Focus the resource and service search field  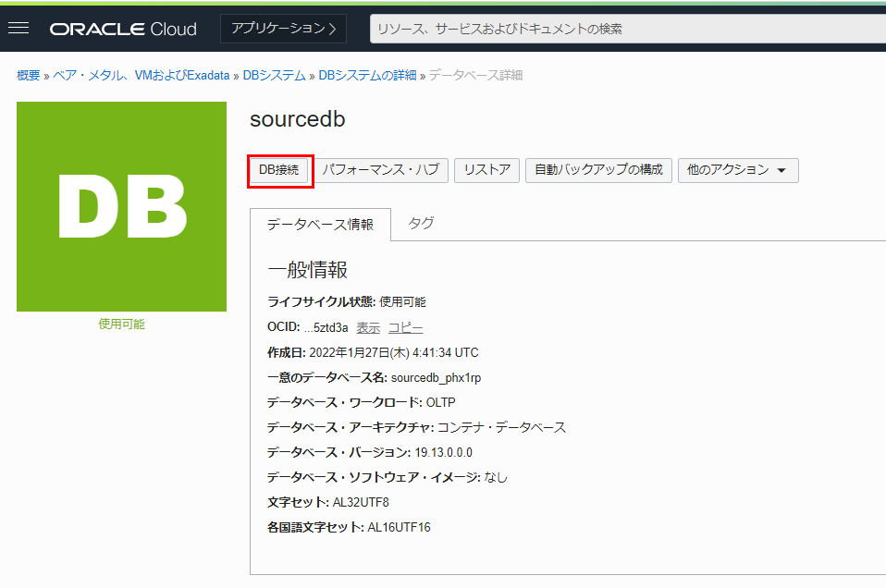point(627,29)
